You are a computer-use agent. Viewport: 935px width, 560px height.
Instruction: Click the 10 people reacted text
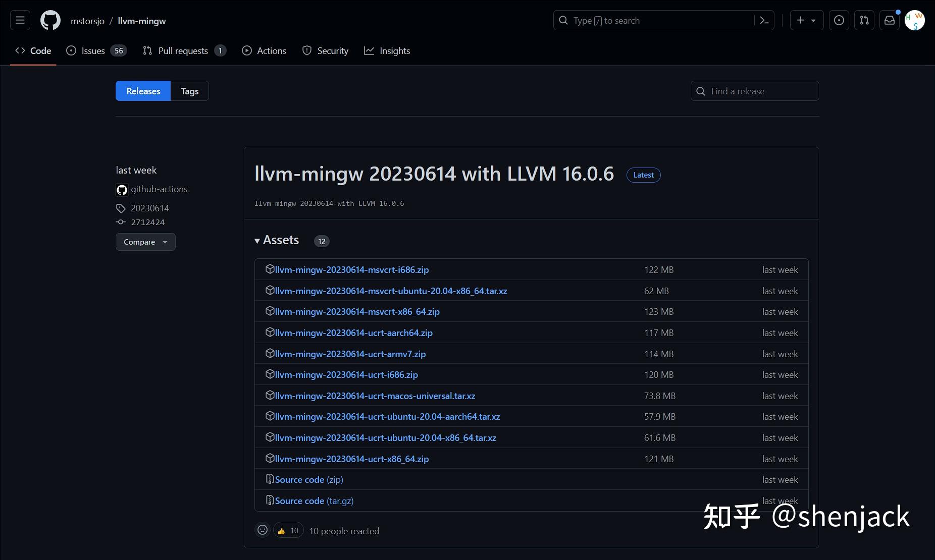tap(344, 531)
